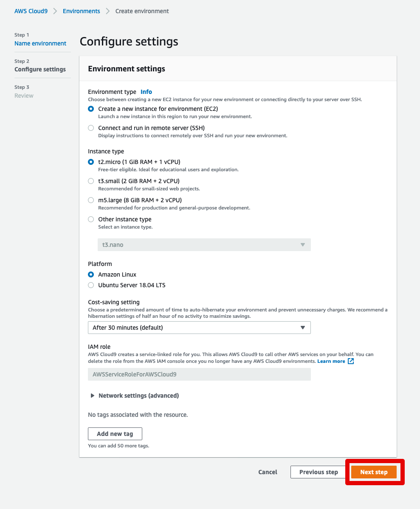Open the AWS Cloud9 breadcrumb link
The height and width of the screenshot is (509, 420).
[31, 11]
